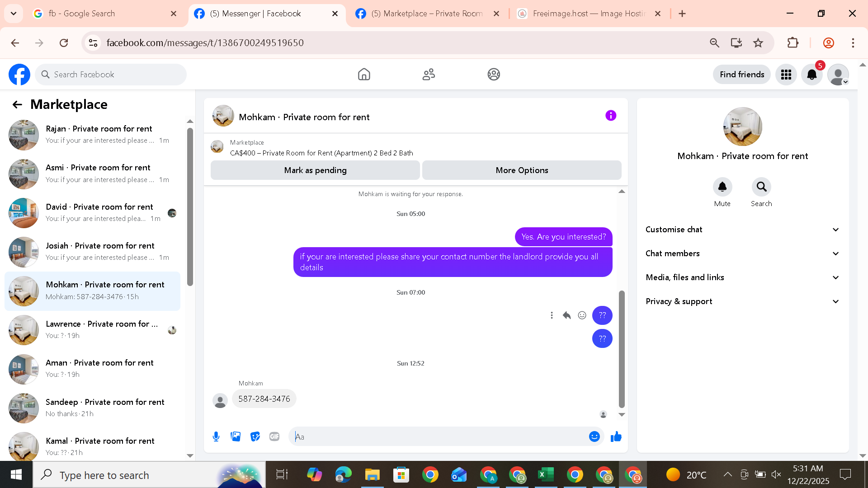
Task: Reply to the '??' message
Action: pos(566,315)
